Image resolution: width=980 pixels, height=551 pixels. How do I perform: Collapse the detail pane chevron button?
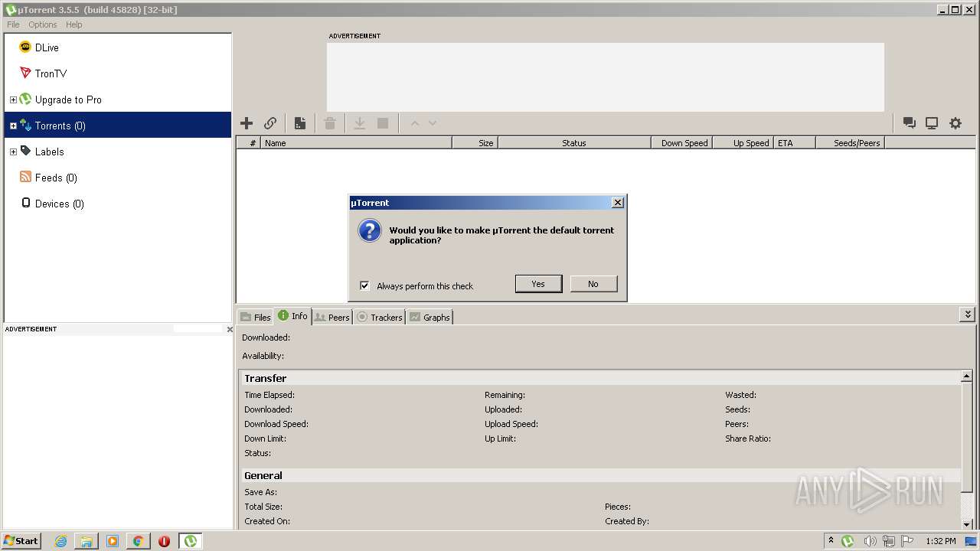pyautogui.click(x=968, y=315)
